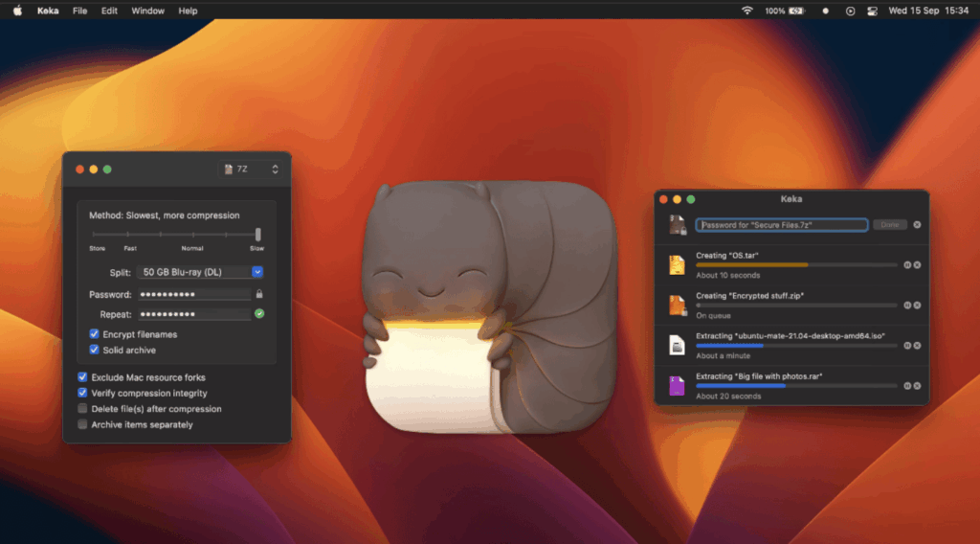Click the screen recording dot indicator
This screenshot has width=980, height=544.
[826, 11]
